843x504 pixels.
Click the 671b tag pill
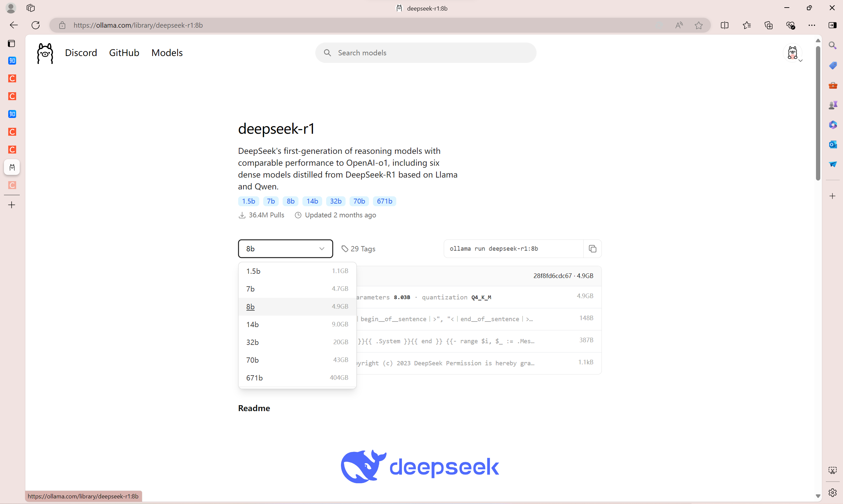pyautogui.click(x=384, y=201)
